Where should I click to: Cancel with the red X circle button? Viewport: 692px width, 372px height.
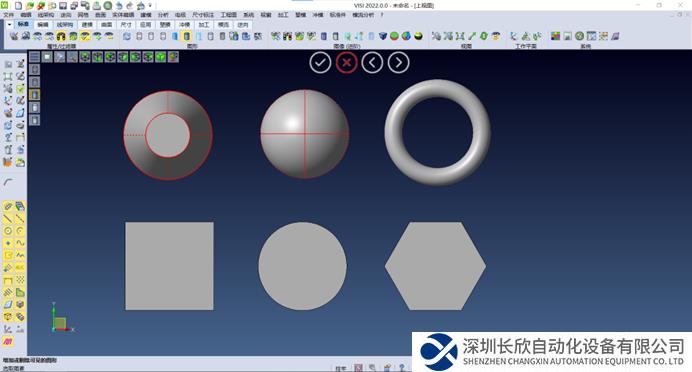point(346,63)
